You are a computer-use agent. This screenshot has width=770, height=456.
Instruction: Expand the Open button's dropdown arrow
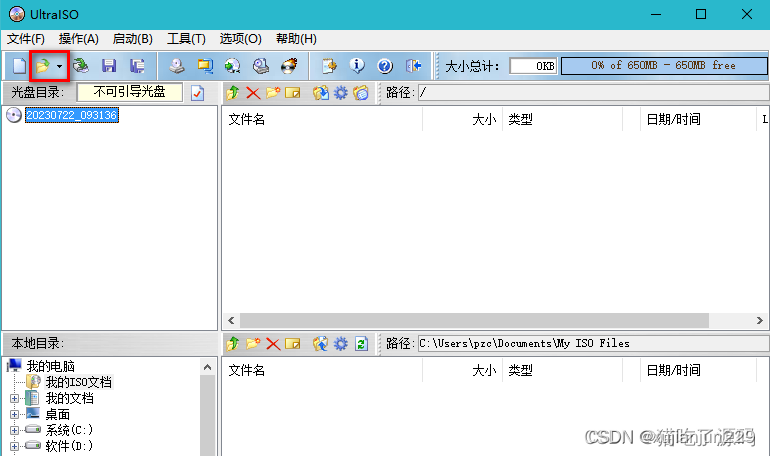click(x=59, y=66)
